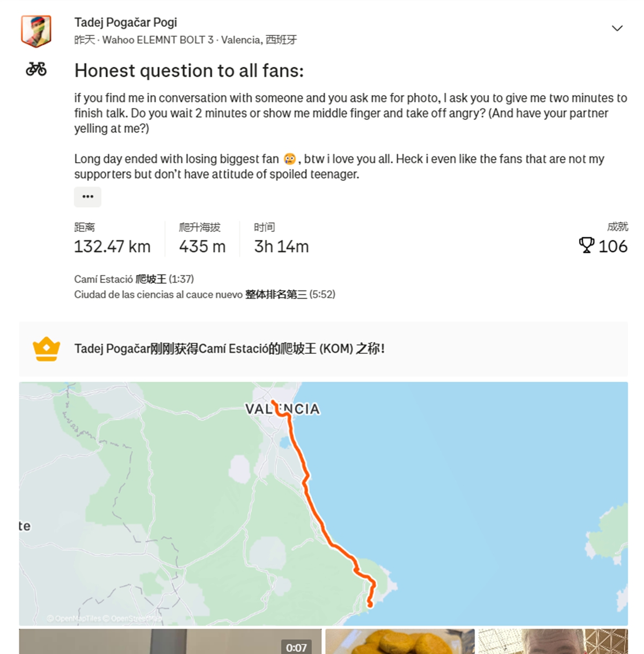Click the KOM announcement banner text
This screenshot has width=644, height=654.
(229, 349)
